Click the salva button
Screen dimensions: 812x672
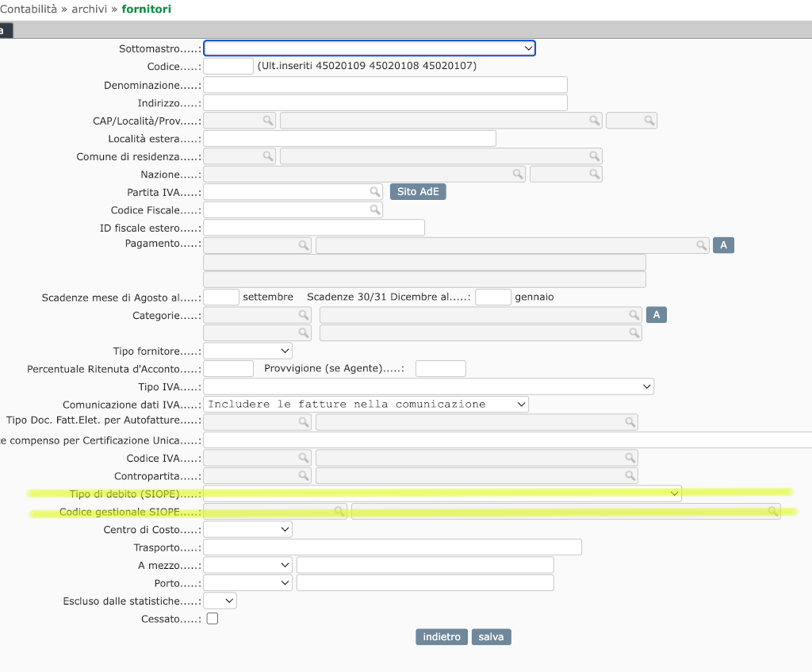pos(492,637)
